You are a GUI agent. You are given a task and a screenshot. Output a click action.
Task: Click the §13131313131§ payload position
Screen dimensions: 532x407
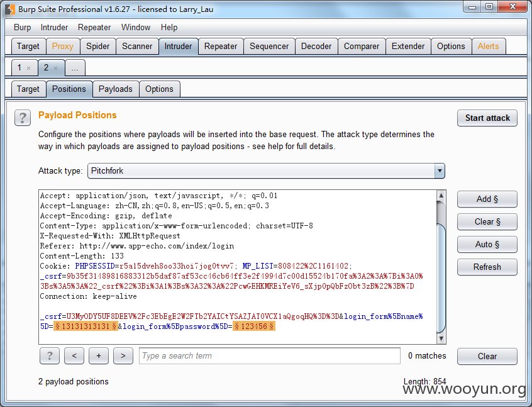click(86, 326)
